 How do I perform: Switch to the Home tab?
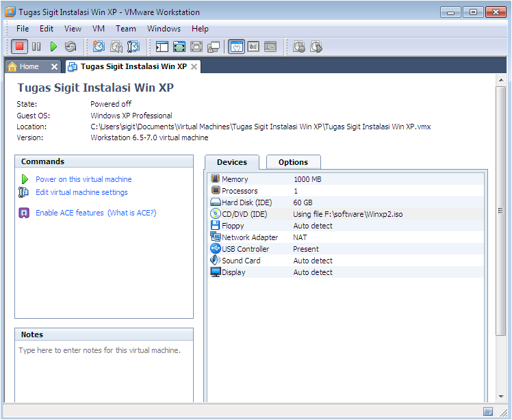click(29, 66)
